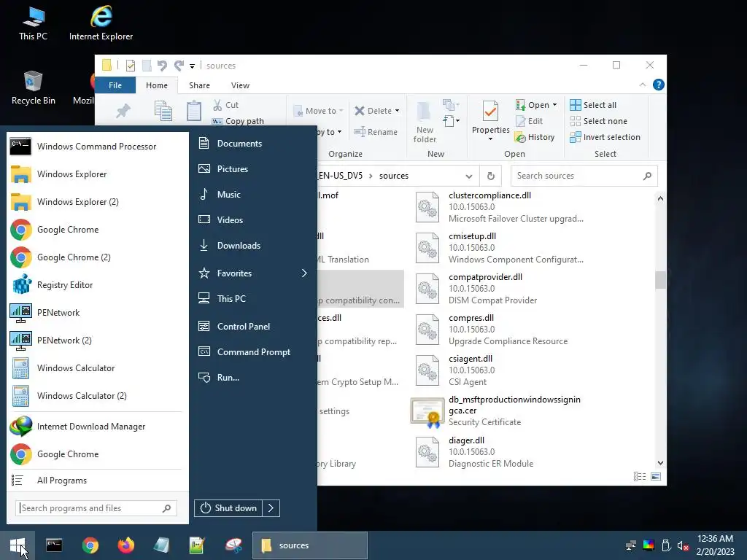Image resolution: width=747 pixels, height=560 pixels.
Task: Click the command prompt taskbar icon
Action: point(54,545)
